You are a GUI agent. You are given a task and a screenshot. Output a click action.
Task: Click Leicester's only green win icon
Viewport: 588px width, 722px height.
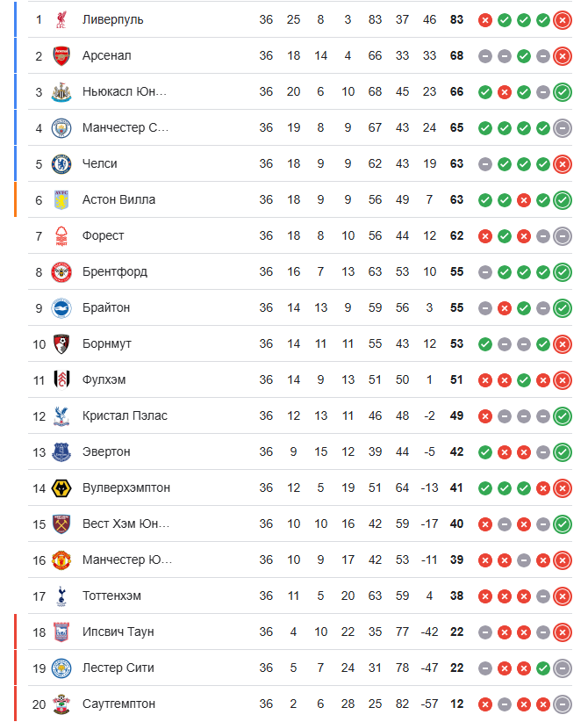pyautogui.click(x=543, y=668)
